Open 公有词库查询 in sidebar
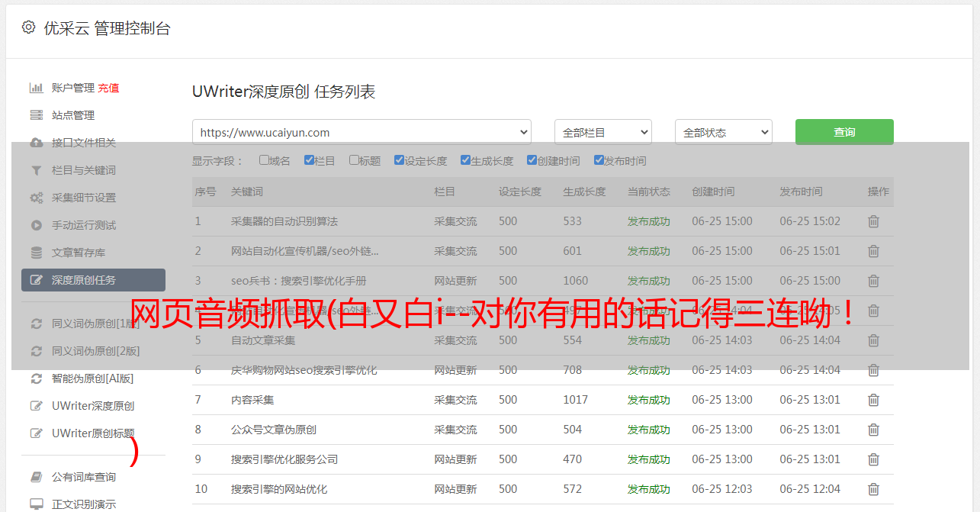The image size is (980, 512). tap(84, 477)
